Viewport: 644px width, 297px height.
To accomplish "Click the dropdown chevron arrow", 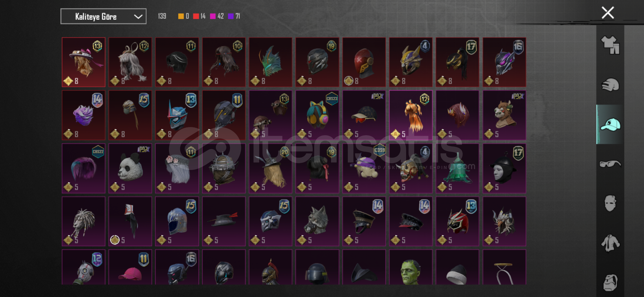I will point(138,17).
